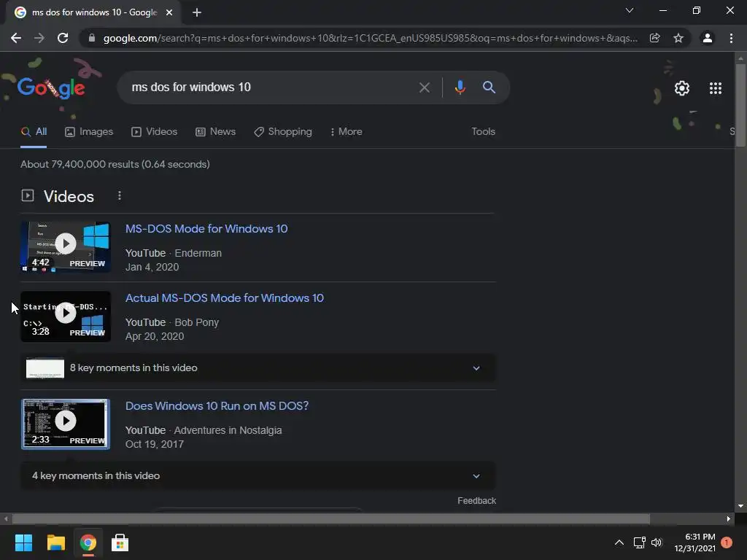
Task: Click the vertical scrollbar up arrow
Action: (x=740, y=58)
